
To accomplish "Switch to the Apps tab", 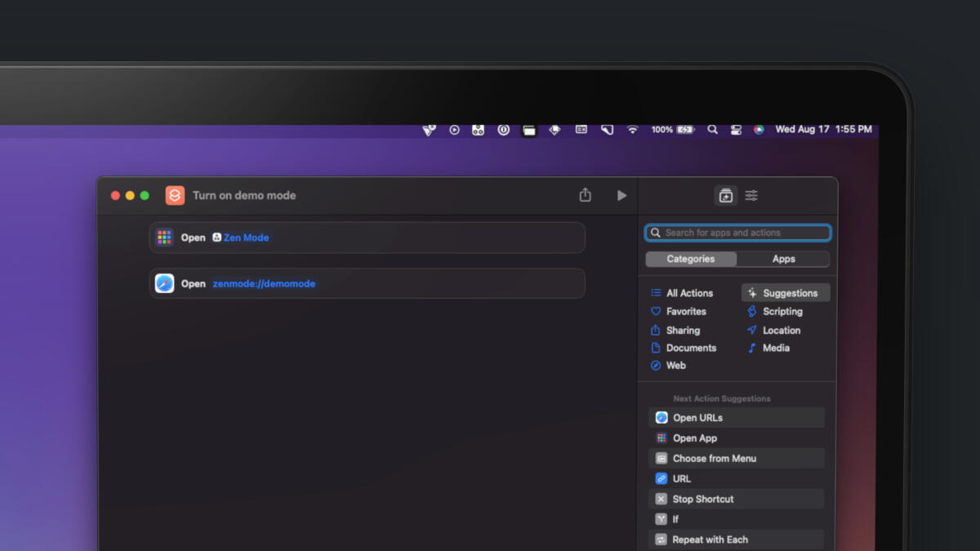I will pos(783,259).
